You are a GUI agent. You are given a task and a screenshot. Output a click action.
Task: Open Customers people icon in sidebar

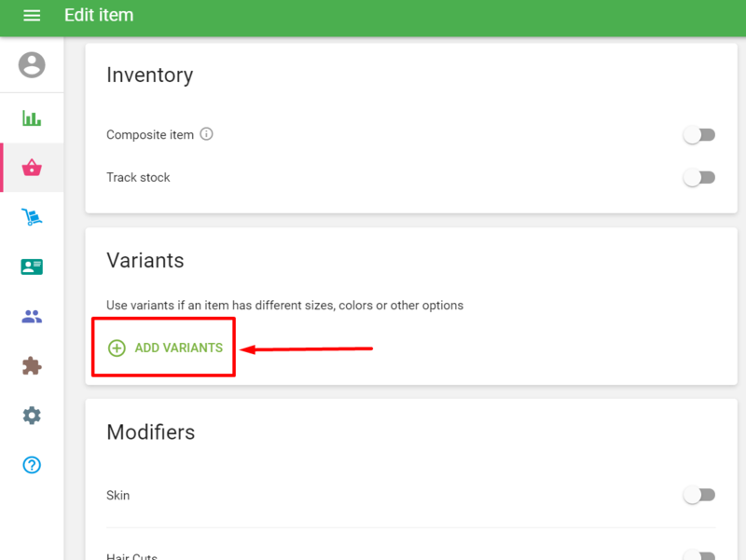(x=32, y=317)
